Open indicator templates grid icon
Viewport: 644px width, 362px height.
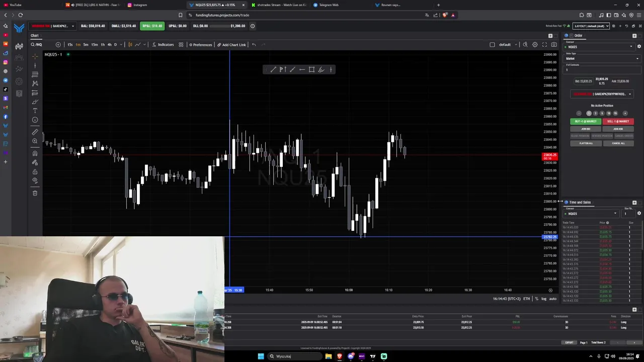pyautogui.click(x=181, y=45)
